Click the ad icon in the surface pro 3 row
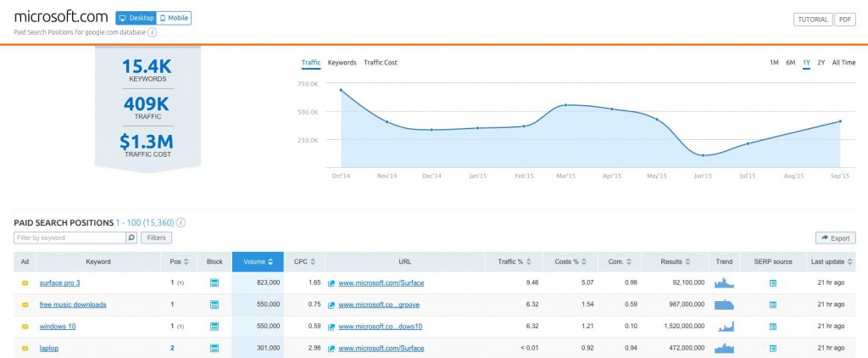Image resolution: width=868 pixels, height=358 pixels. (x=25, y=282)
